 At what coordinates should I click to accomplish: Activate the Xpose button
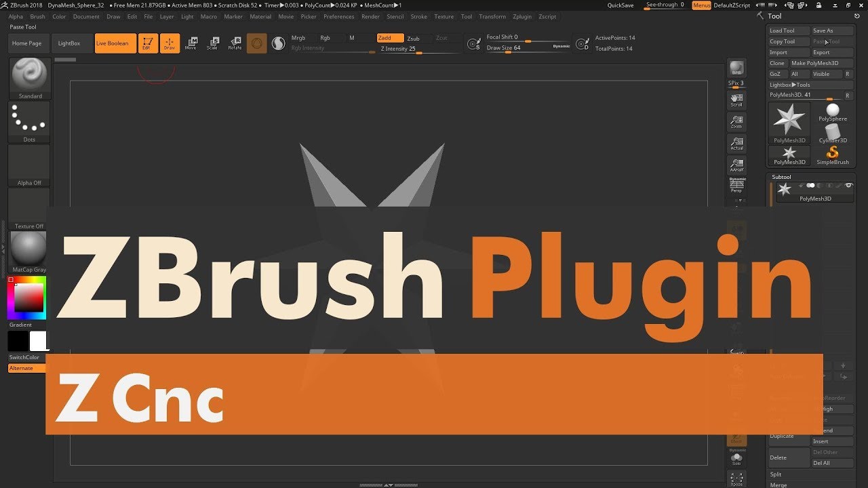point(736,479)
